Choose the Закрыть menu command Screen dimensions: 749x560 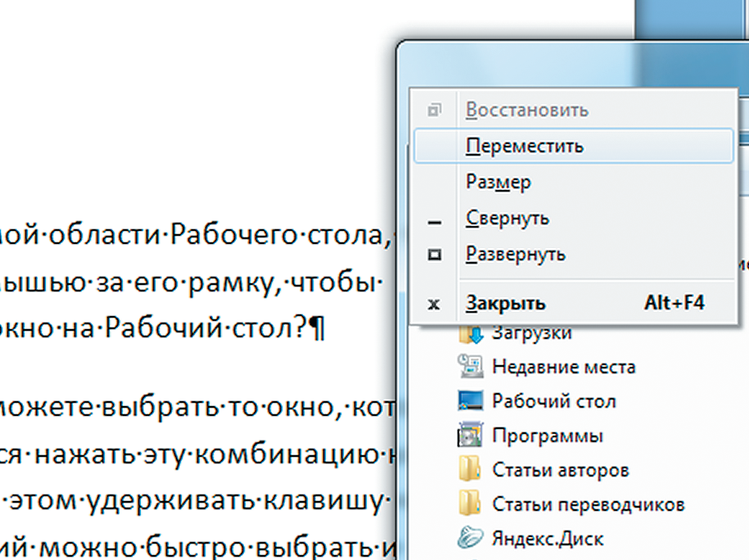tap(506, 303)
